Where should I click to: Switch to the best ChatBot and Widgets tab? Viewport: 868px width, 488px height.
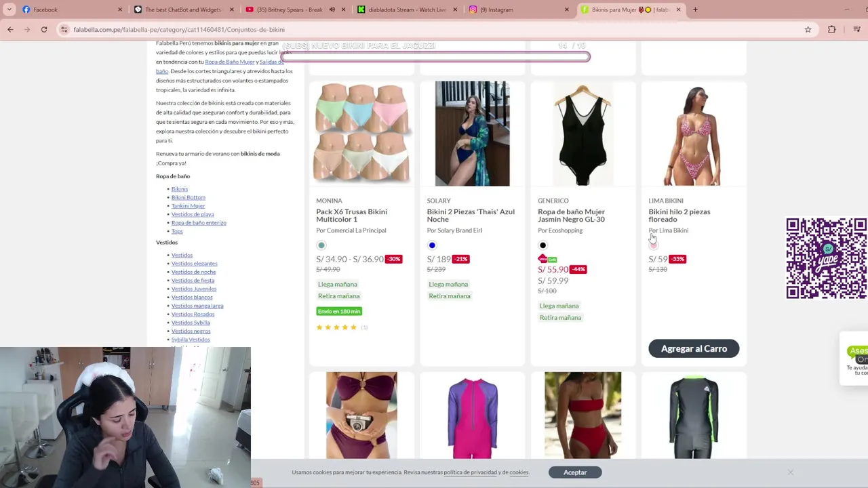pyautogui.click(x=183, y=9)
